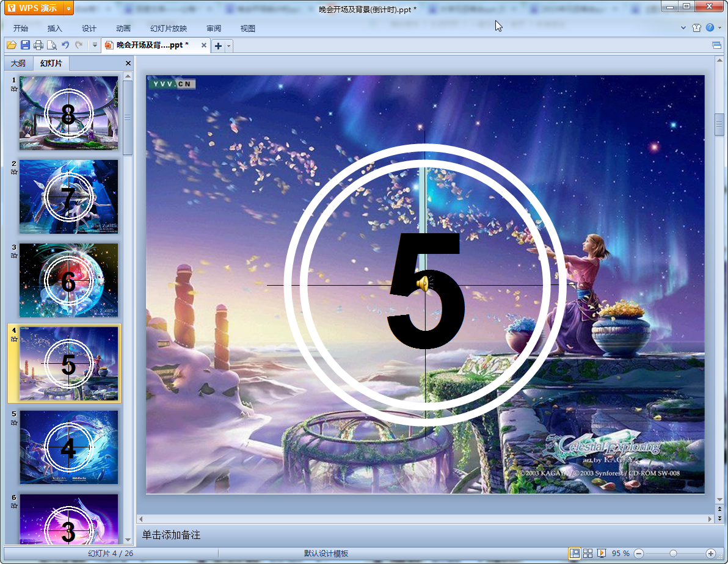728x564 pixels.
Task: Click the Open file folder icon
Action: pyautogui.click(x=12, y=45)
